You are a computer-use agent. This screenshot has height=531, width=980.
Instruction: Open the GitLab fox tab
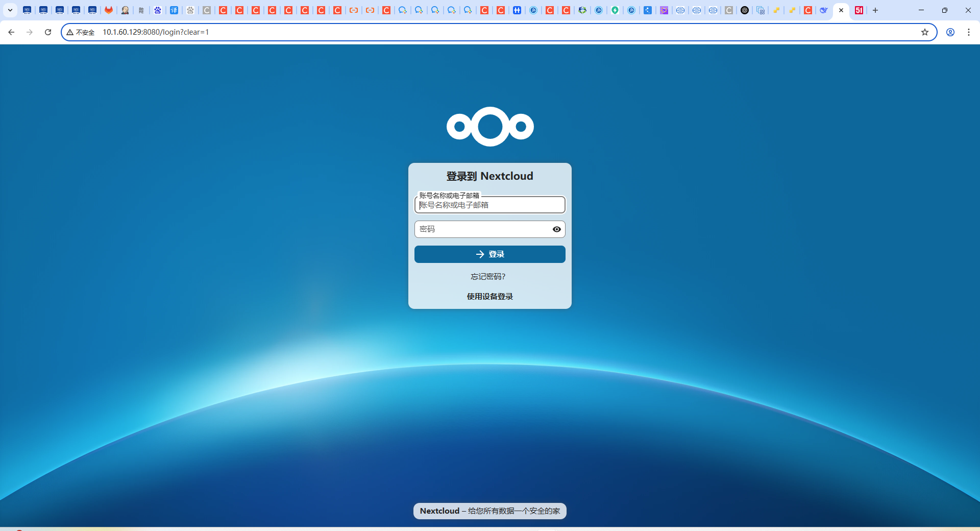(x=109, y=10)
